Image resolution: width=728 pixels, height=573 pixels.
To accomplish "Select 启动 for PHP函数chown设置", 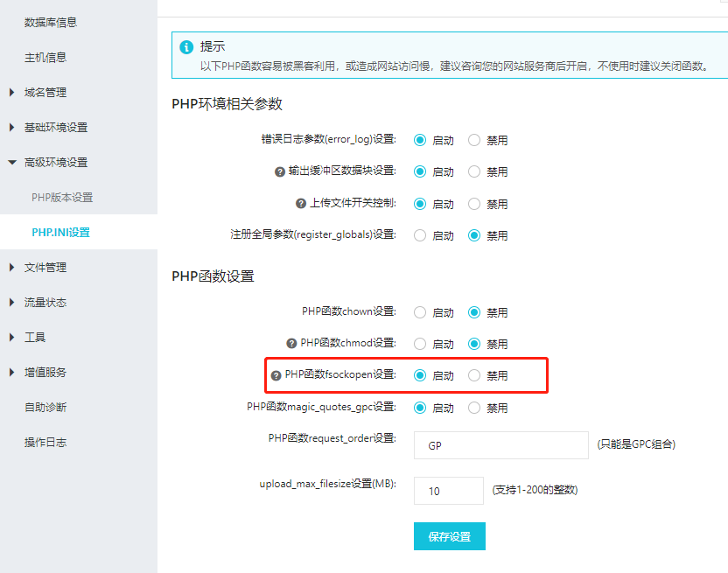I will tap(420, 312).
